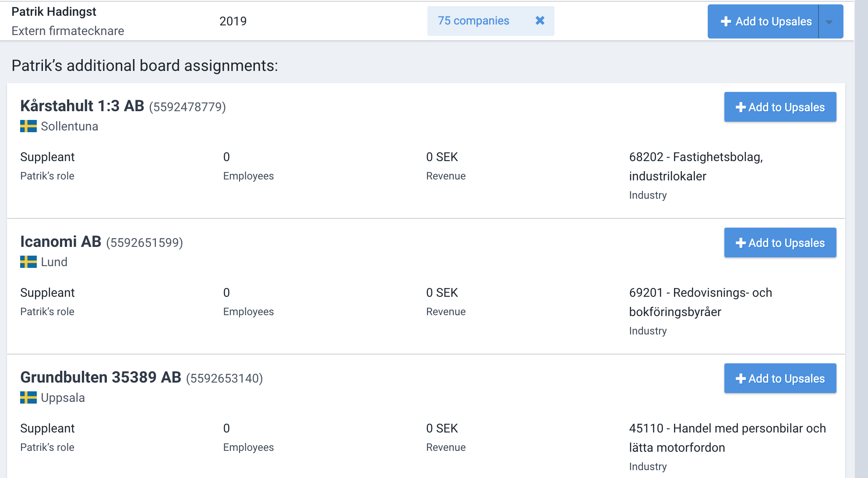The width and height of the screenshot is (868, 478).
Task: Click the vertical scrollbar track
Action: [x=861, y=239]
